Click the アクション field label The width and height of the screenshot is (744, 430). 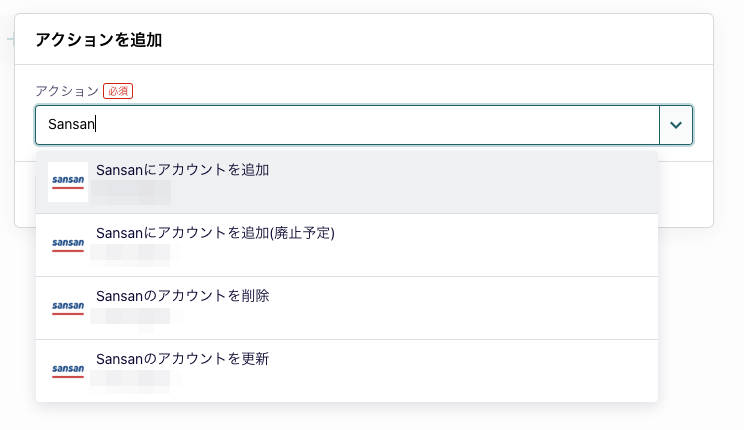click(67, 91)
